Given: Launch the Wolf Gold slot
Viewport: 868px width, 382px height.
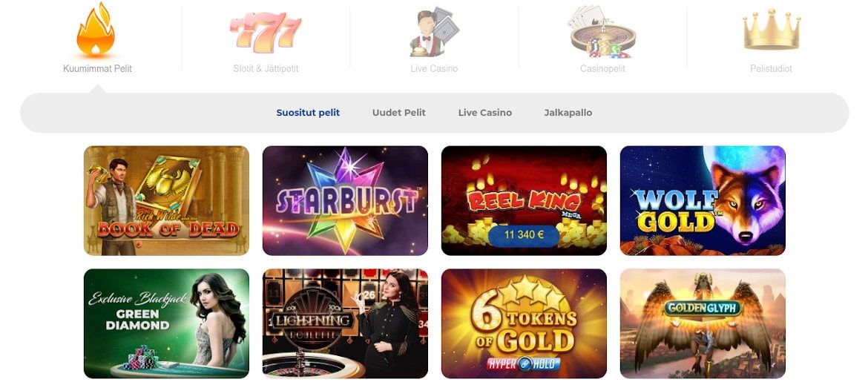Looking at the screenshot, I should (x=703, y=200).
